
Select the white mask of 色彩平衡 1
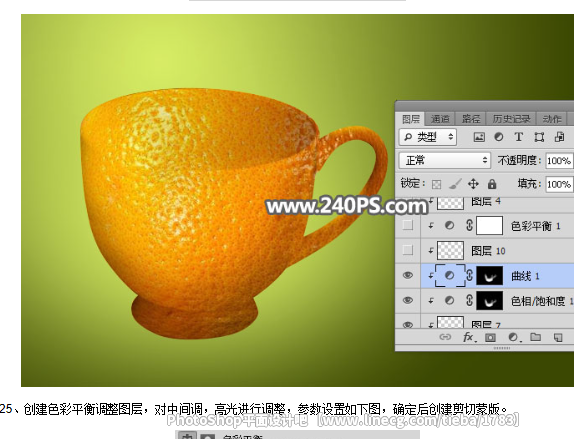coord(490,226)
